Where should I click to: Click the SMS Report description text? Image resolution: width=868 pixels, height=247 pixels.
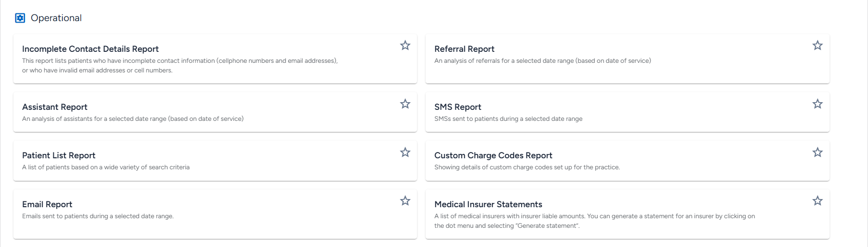[x=508, y=119]
